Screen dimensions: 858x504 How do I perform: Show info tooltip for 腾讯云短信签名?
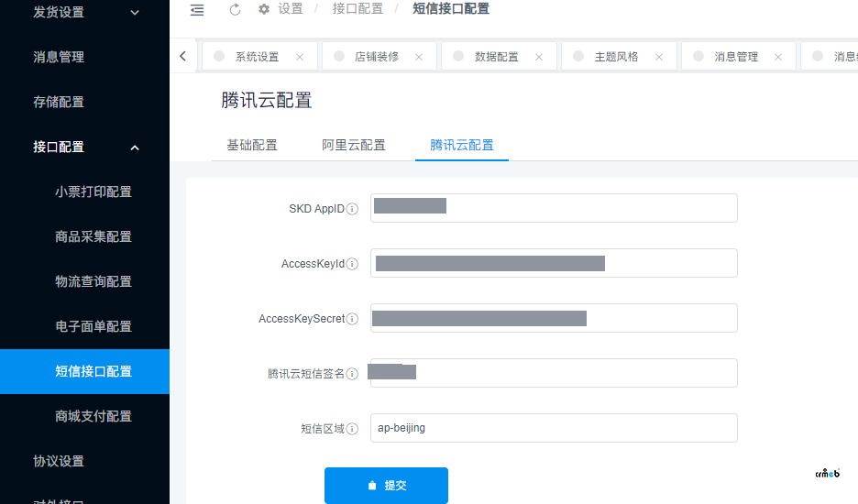pyautogui.click(x=352, y=374)
